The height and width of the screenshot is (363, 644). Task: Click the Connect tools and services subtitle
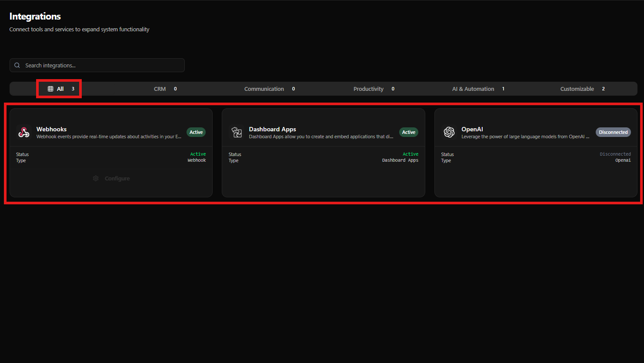pos(80,29)
